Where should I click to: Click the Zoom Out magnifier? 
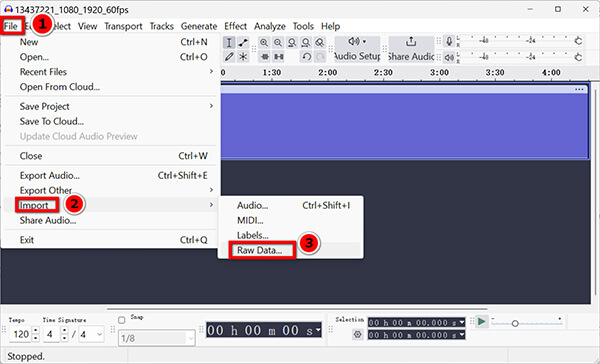point(278,42)
